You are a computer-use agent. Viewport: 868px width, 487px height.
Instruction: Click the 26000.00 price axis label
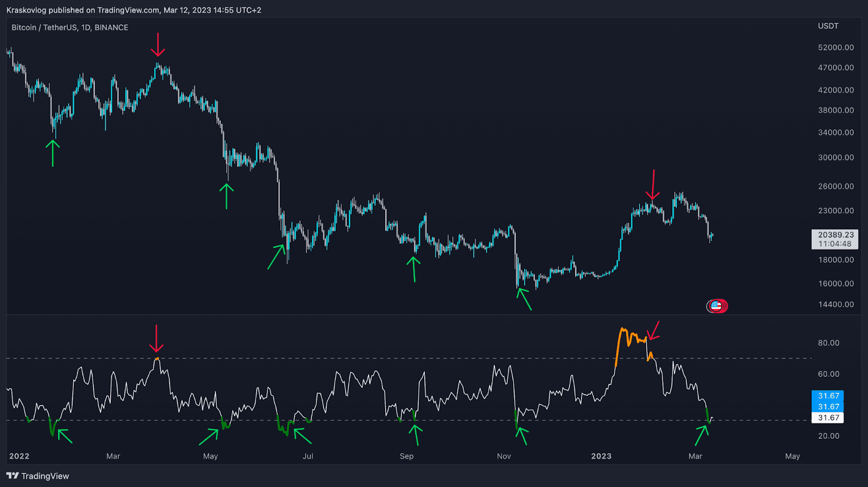click(836, 186)
